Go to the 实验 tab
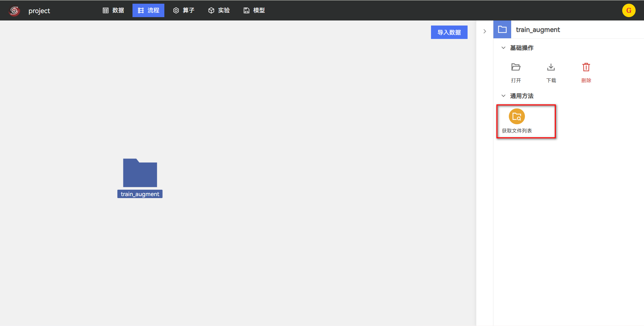 [x=219, y=10]
